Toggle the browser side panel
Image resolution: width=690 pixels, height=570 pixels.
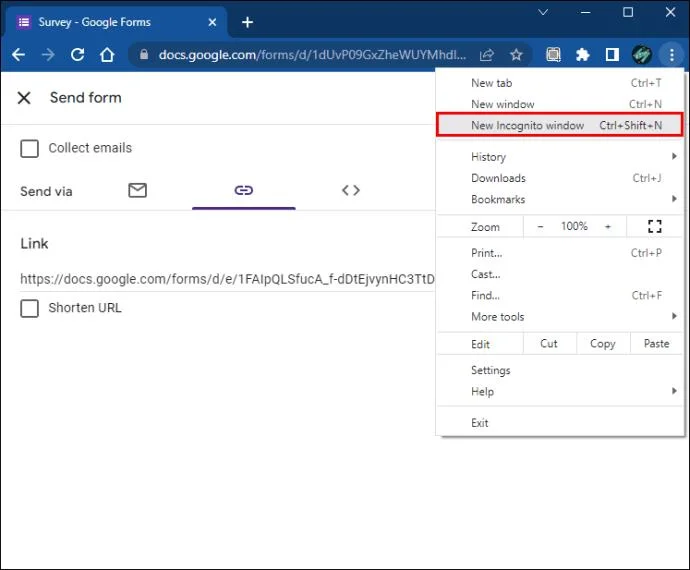[612, 55]
